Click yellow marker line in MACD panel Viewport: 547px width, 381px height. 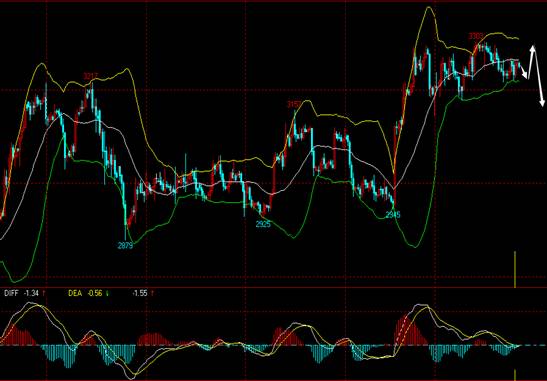515,374
